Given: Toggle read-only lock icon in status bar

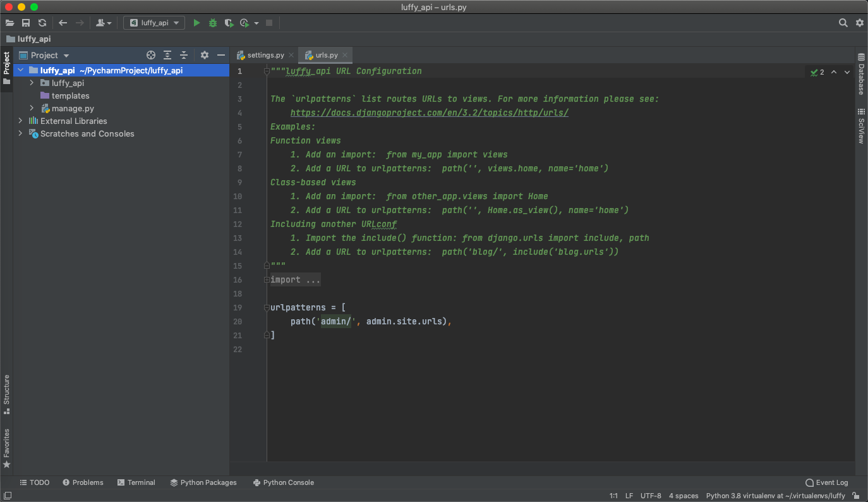Looking at the screenshot, I should coord(855,496).
